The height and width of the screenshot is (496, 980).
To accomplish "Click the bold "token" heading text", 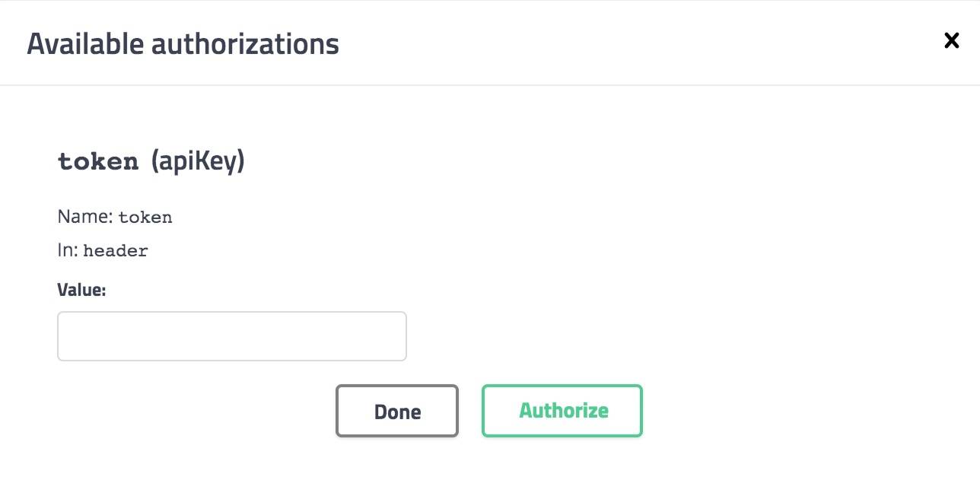I will 98,161.
